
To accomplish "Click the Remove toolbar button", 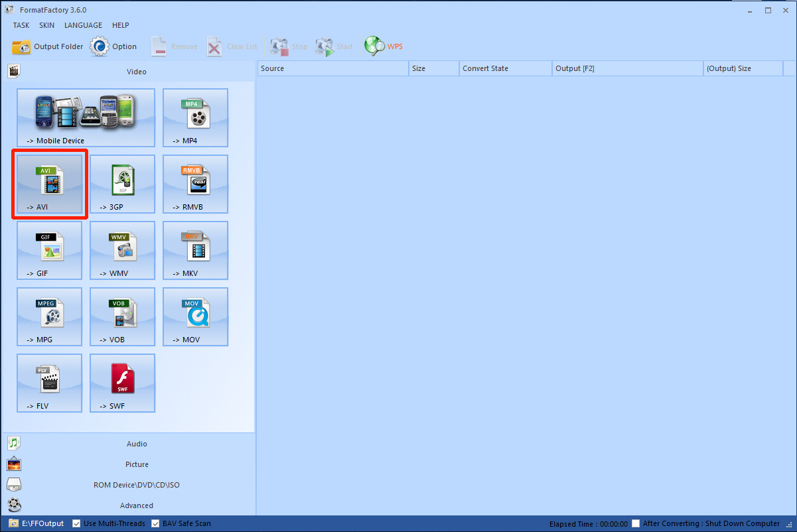I will coord(174,46).
